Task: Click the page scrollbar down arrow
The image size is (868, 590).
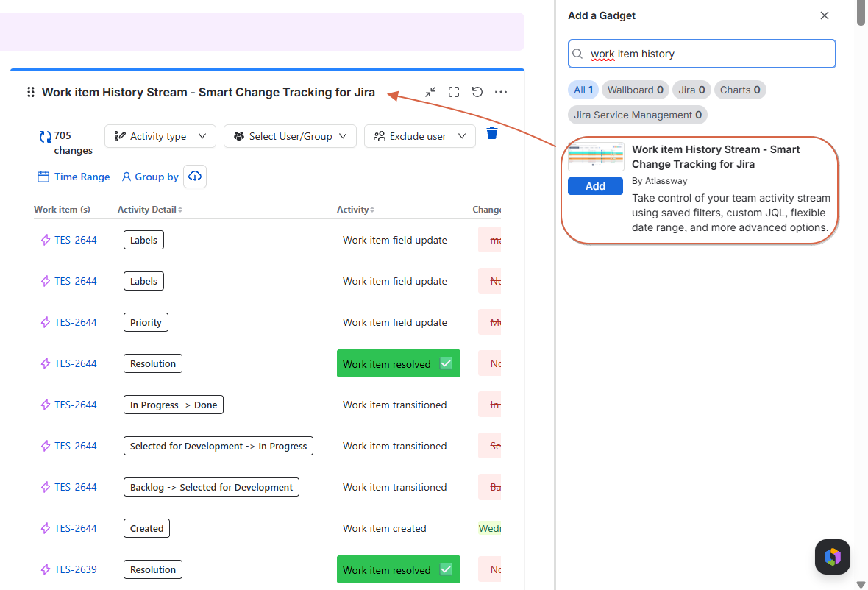Action: click(x=861, y=584)
